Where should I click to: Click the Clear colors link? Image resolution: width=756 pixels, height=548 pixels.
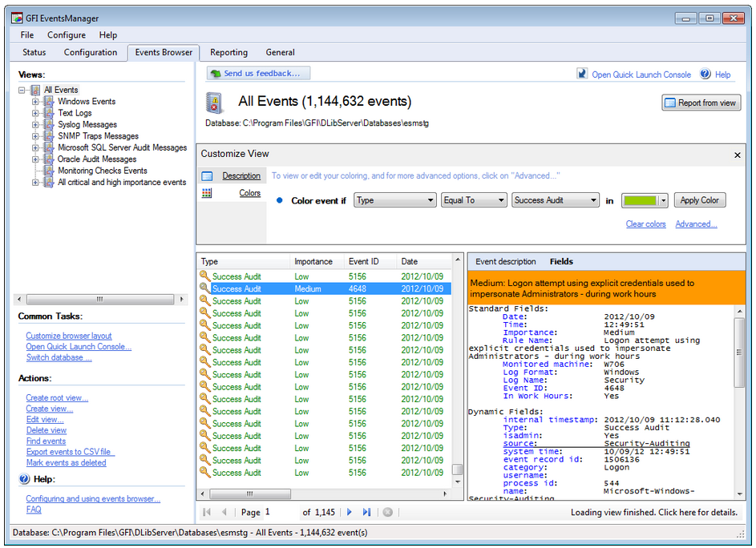coord(645,224)
